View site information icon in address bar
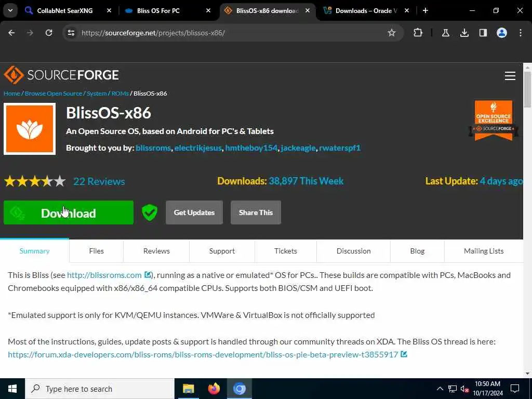 [71, 33]
